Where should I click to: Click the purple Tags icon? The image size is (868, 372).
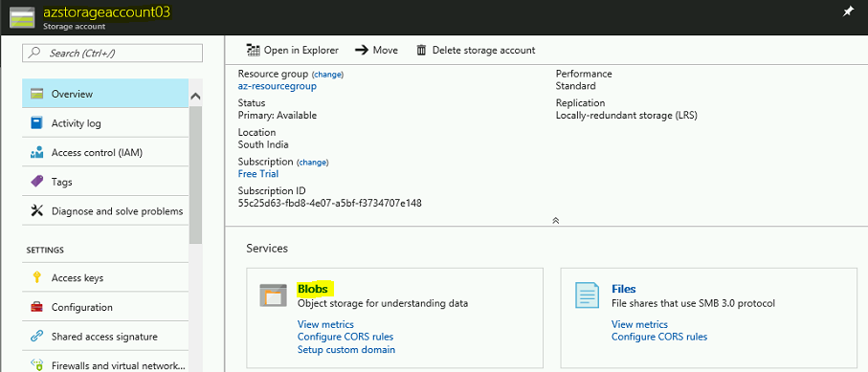click(36, 182)
